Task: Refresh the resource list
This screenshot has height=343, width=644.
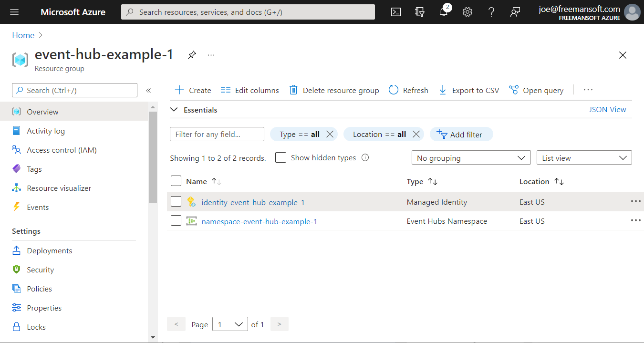Action: pos(408,90)
